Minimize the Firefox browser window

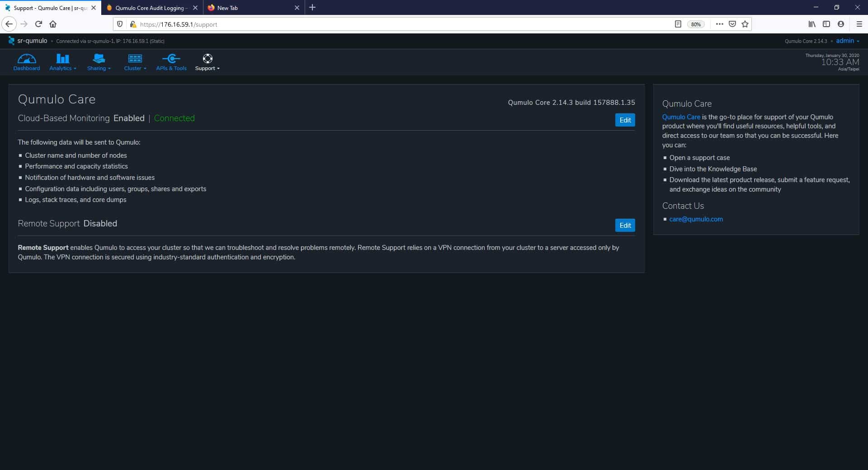coord(816,7)
